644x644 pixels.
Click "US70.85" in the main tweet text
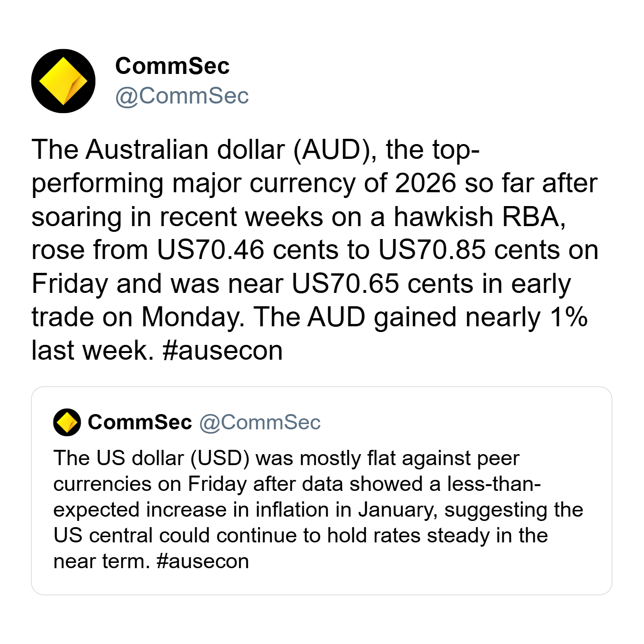[432, 250]
